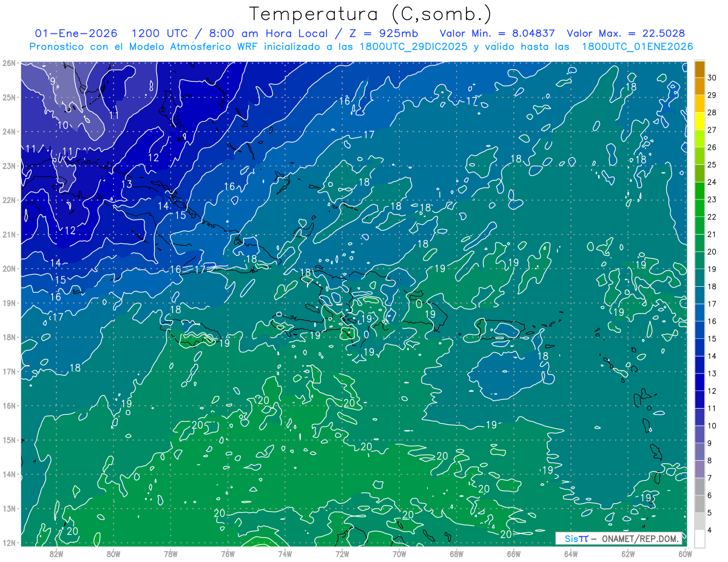Screen dimensions: 728x562
Task: Click latitude axis label '17N'
Action: coord(8,371)
